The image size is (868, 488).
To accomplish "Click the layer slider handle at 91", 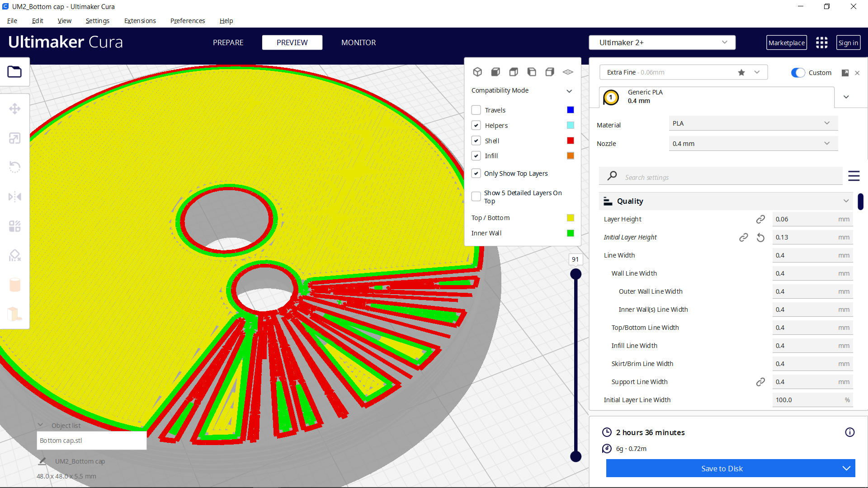I will [576, 273].
